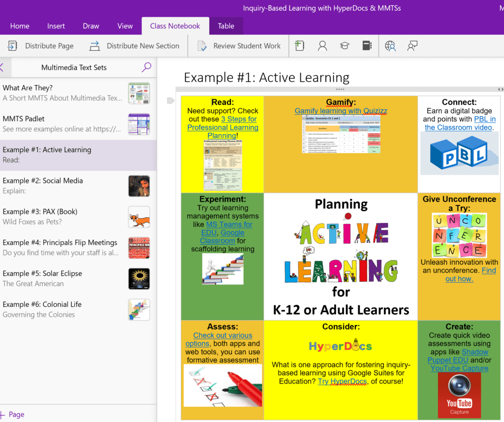Click the add page notebook icon in ribbon
This screenshot has height=422, width=504.
tap(300, 46)
